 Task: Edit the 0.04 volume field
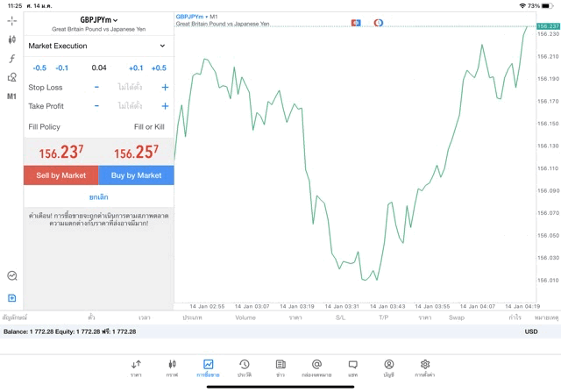coord(99,68)
